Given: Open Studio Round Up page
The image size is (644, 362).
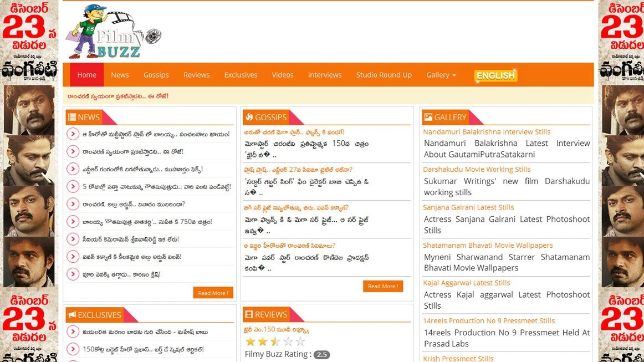Looking at the screenshot, I should [x=384, y=75].
